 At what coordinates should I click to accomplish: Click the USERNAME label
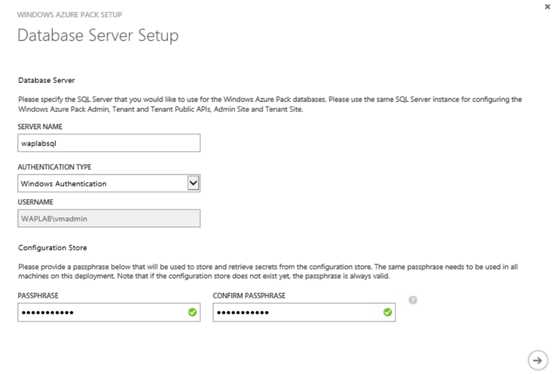[x=35, y=202]
